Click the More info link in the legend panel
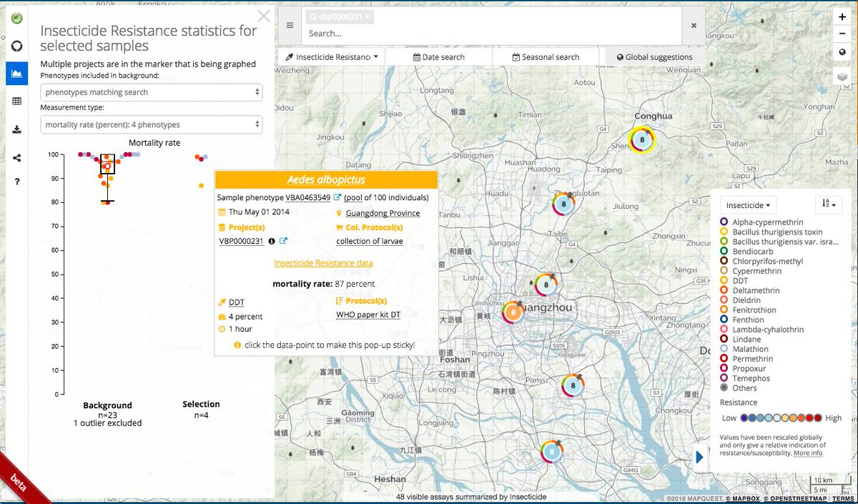This screenshot has width=858, height=504. (x=808, y=453)
